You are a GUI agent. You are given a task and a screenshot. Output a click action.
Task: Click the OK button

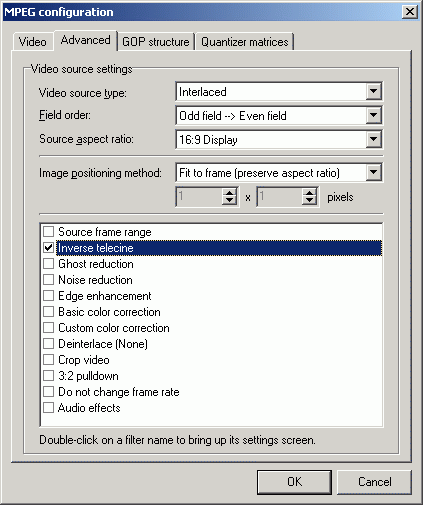[x=294, y=482]
